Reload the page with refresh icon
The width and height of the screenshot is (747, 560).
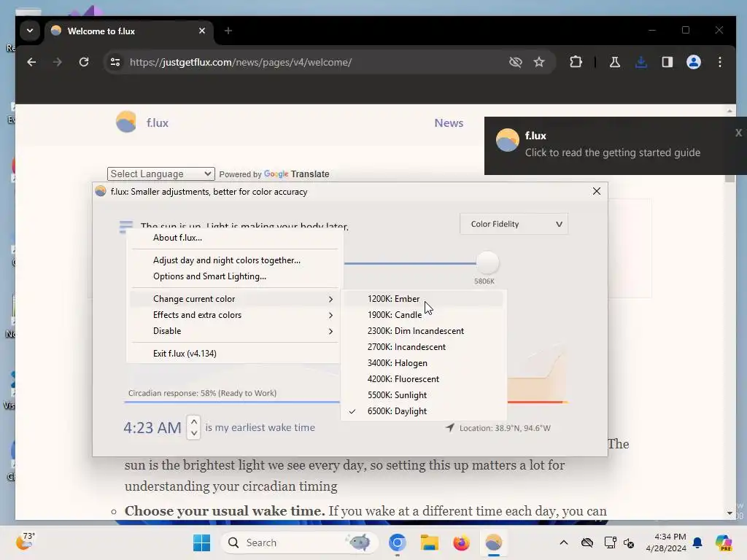coord(84,62)
